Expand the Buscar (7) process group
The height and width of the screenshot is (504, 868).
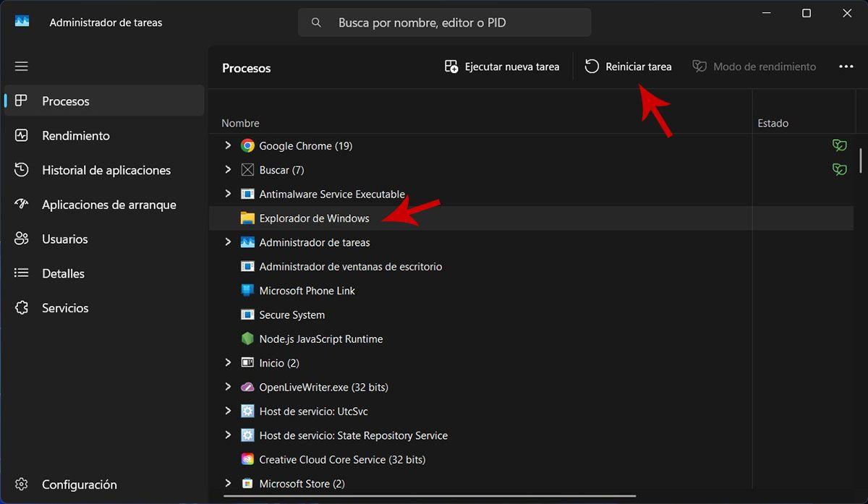click(228, 170)
